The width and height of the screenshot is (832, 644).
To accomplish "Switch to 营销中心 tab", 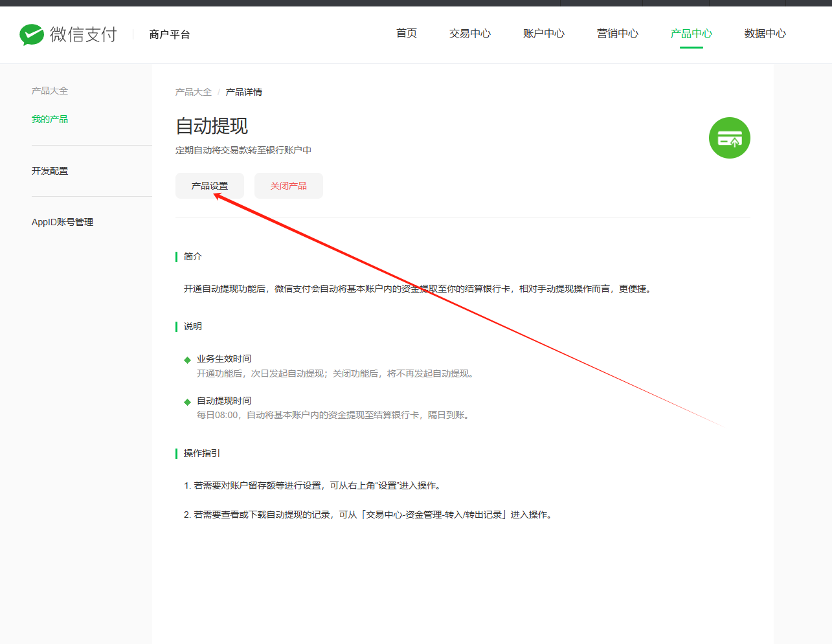I will [618, 34].
